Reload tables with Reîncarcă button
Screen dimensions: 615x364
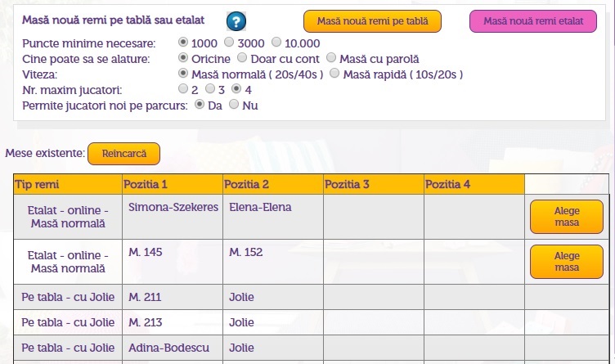pos(124,153)
